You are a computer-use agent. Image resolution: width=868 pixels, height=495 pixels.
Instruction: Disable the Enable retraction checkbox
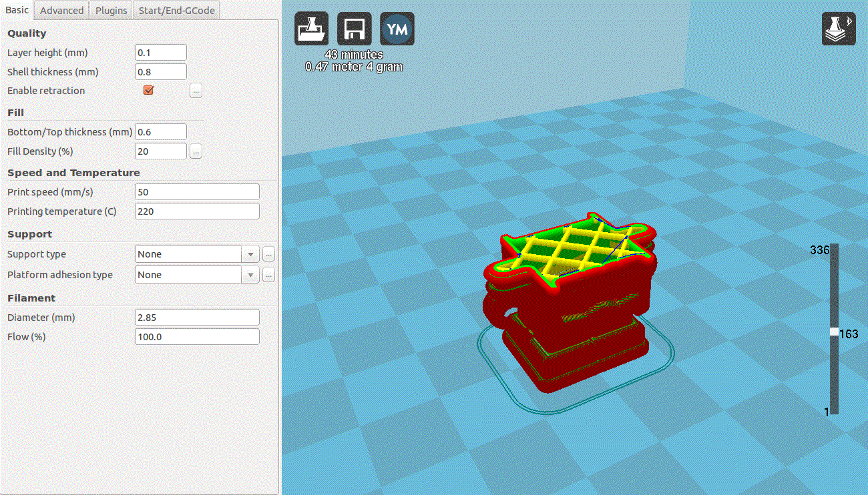[148, 90]
